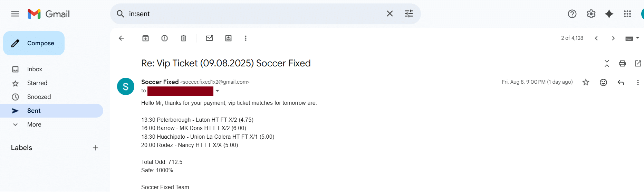Star the Soccer Fixed message
Screen dimensions: 644x194
click(586, 82)
